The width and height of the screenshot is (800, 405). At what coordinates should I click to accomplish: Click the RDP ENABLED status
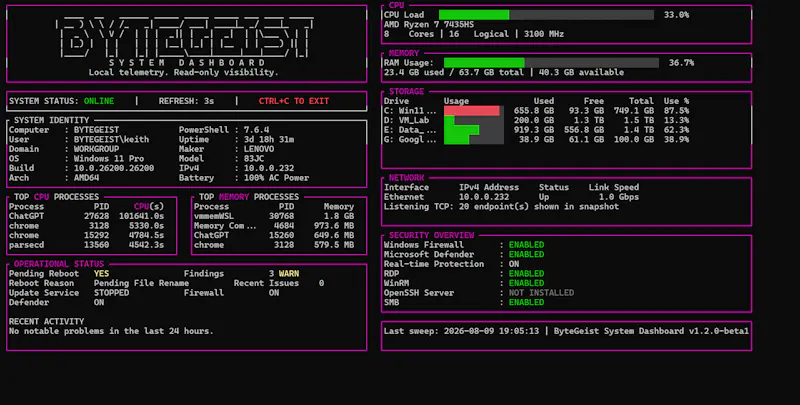[526, 274]
